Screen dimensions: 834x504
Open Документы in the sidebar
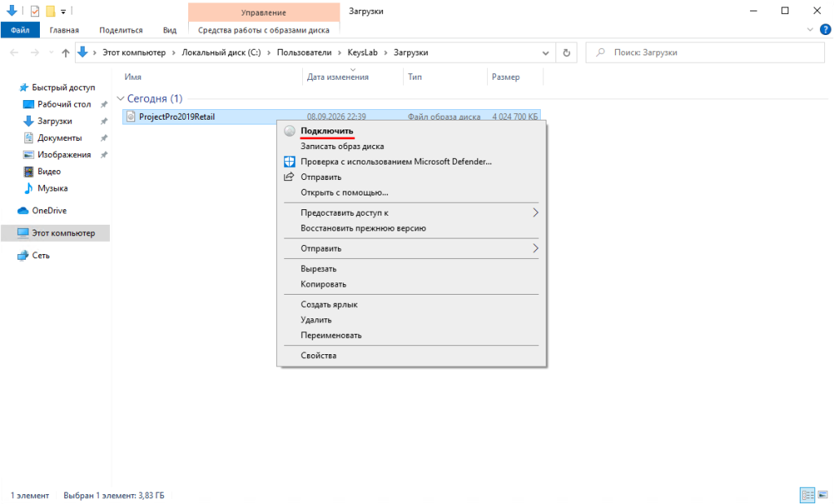(x=59, y=138)
